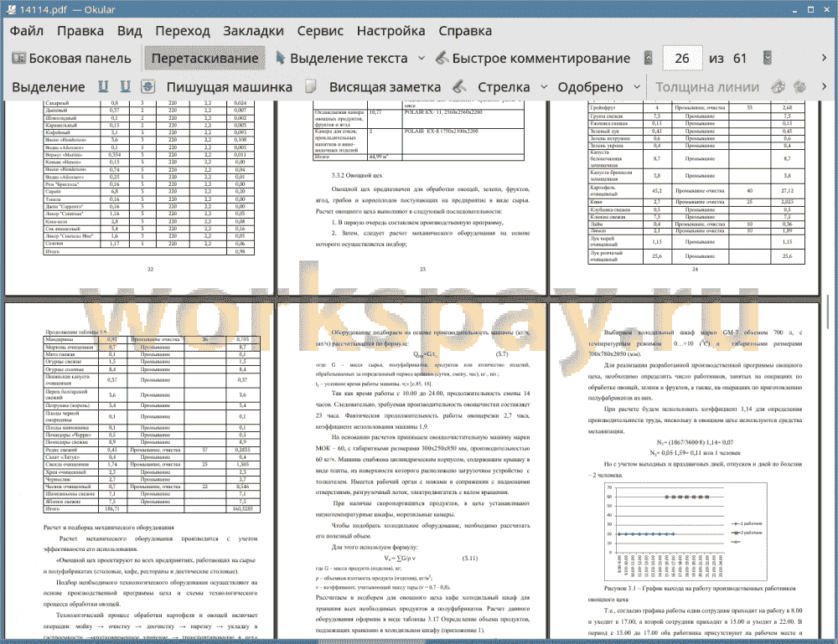This screenshot has height=644, width=838.
Task: Expand the Стрелка shape dropdown
Action: pos(544,87)
